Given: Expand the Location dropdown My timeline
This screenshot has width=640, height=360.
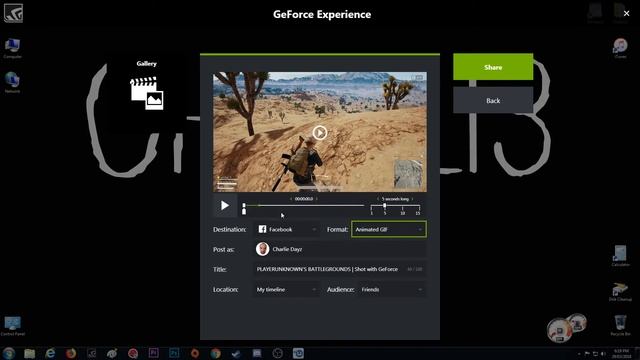Looking at the screenshot, I should click(287, 289).
